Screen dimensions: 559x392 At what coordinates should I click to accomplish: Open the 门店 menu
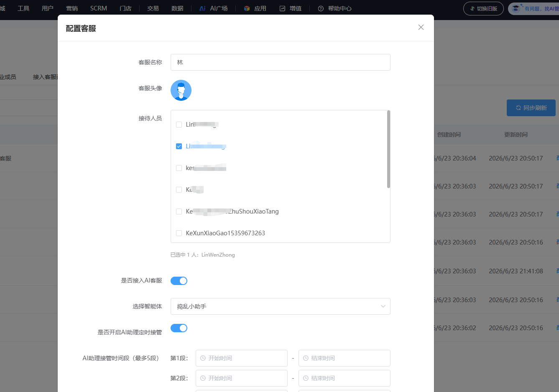click(125, 8)
